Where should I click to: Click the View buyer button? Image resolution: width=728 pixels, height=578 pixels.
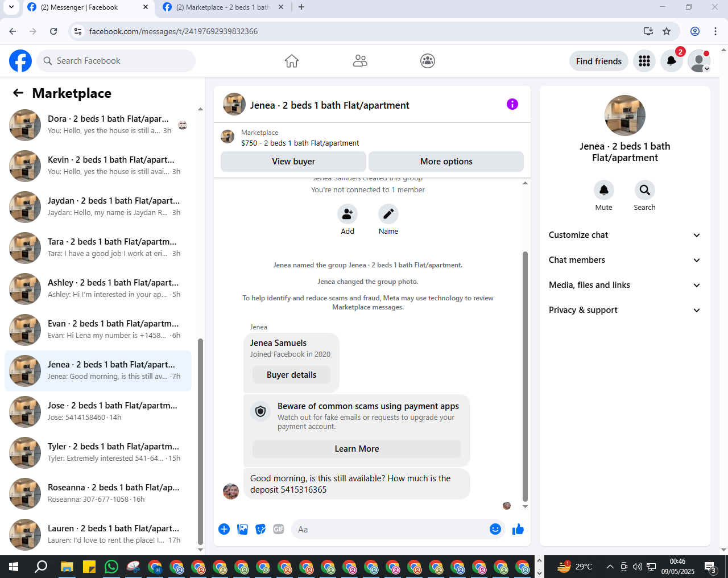click(293, 162)
